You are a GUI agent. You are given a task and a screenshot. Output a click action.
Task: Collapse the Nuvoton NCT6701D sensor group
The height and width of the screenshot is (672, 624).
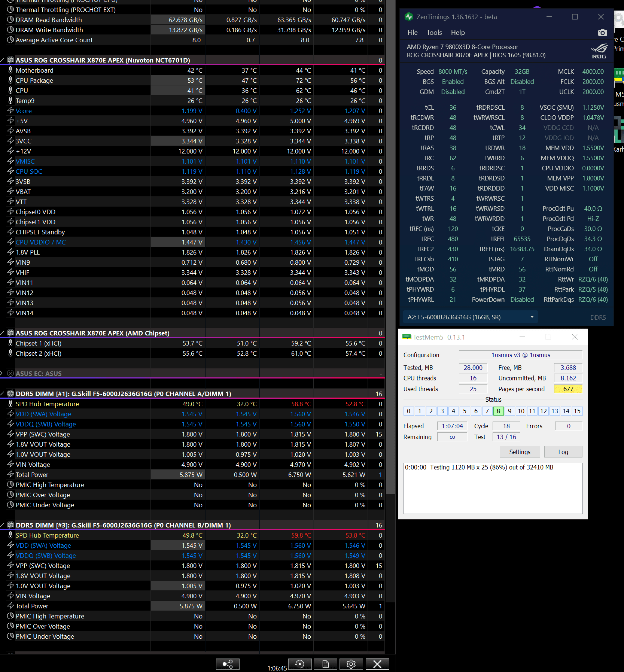click(x=2, y=60)
